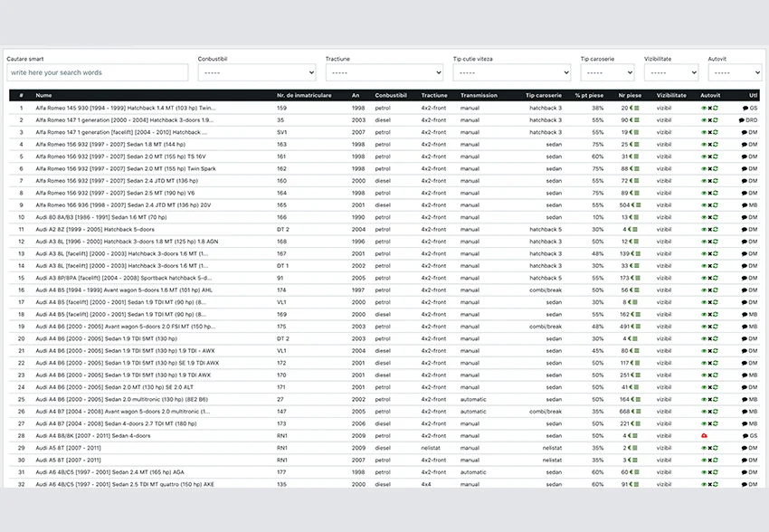Open the parts list icon in row 10
769x532 pixels.
tap(637, 217)
